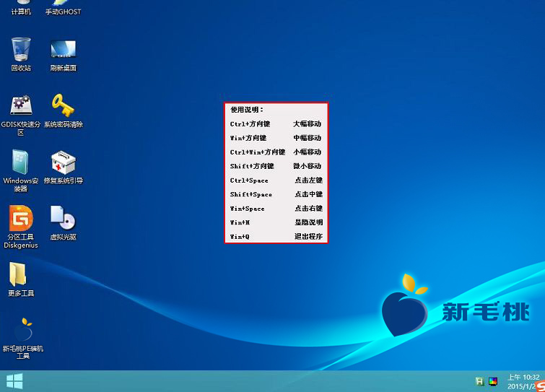Image resolution: width=545 pixels, height=392 pixels.
Task: Click the taskbar clock showing 10:32
Action: 523,382
